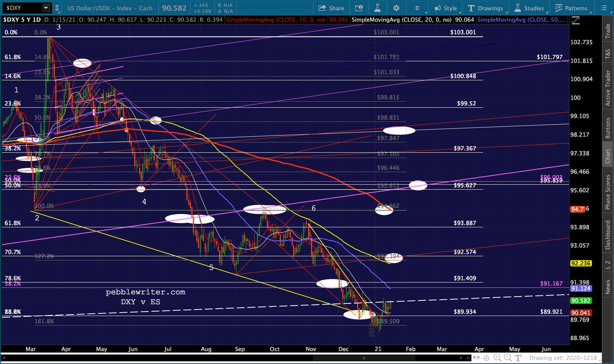Screen dimensions: 614x364
Task: Click the pebblewriter.com text annotation
Action: (x=146, y=292)
